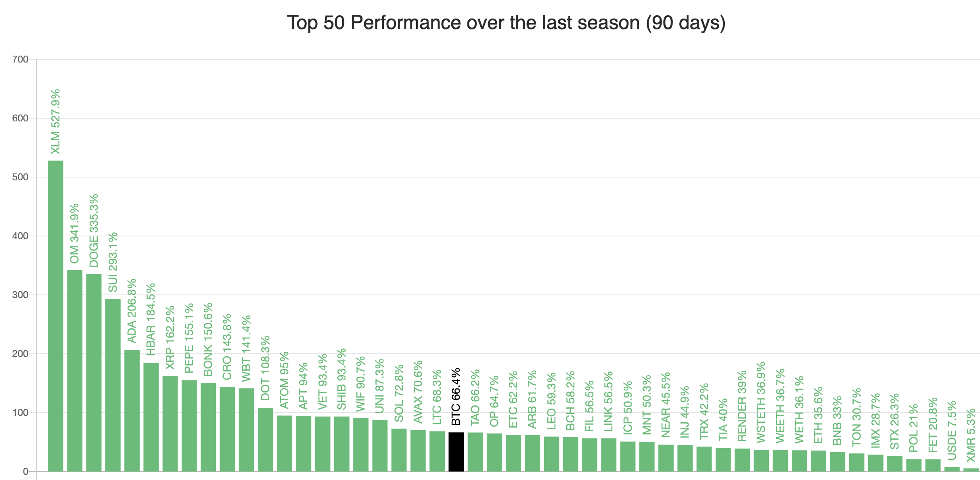Viewport: 980px width, 480px height.
Task: Click the CRO 143.8% bar
Action: pos(227,429)
